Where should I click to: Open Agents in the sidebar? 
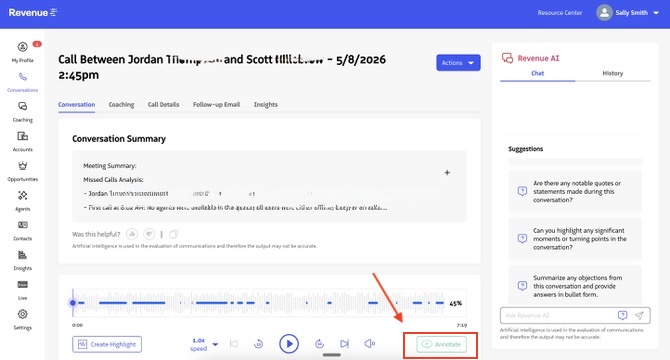click(23, 201)
